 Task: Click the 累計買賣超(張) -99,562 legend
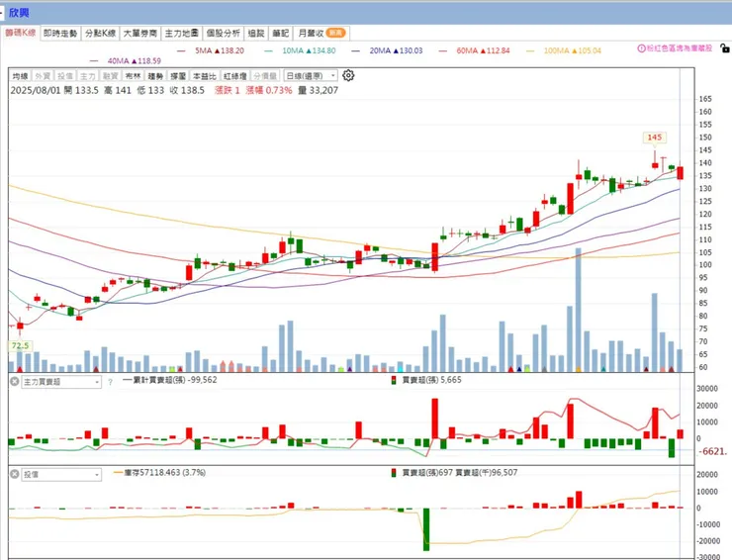click(170, 380)
